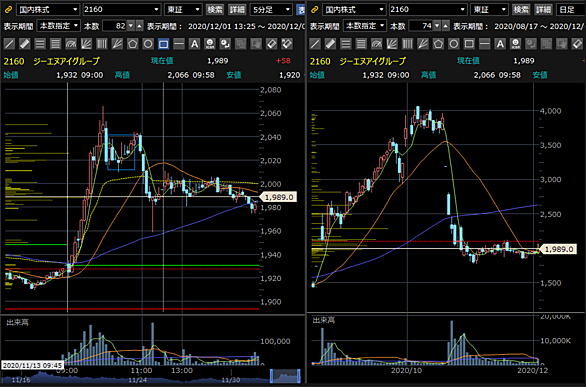Select the eraser tool in right chart toolbar
Screen dimensions: 586x387
(577, 44)
